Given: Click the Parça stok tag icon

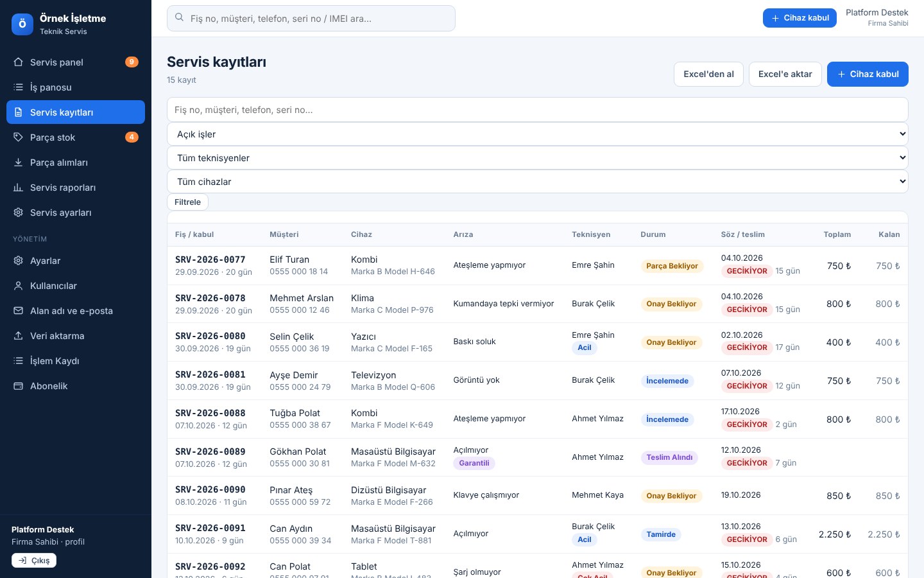Looking at the screenshot, I should tap(18, 137).
